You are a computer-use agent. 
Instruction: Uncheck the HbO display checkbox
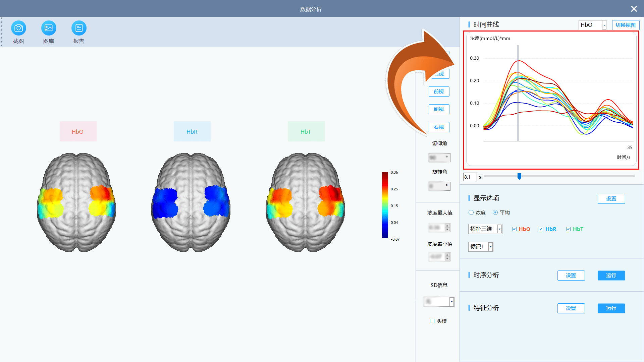tap(514, 229)
